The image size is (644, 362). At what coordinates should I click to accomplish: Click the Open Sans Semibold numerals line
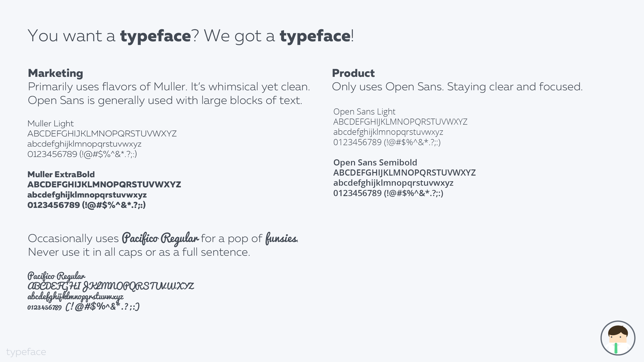(x=388, y=193)
